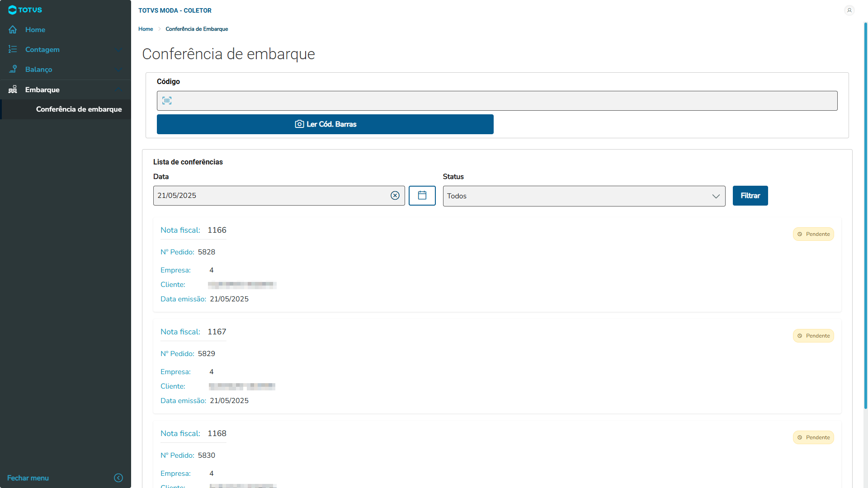
Task: Open the Contagem menu item
Action: pos(42,50)
